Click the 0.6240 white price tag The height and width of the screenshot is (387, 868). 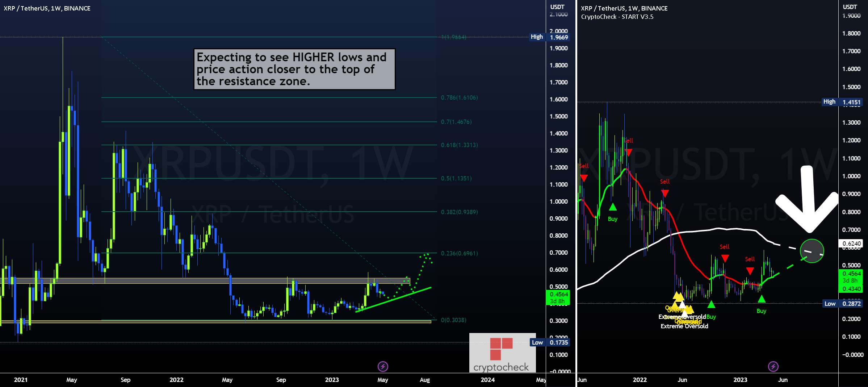[x=851, y=244]
